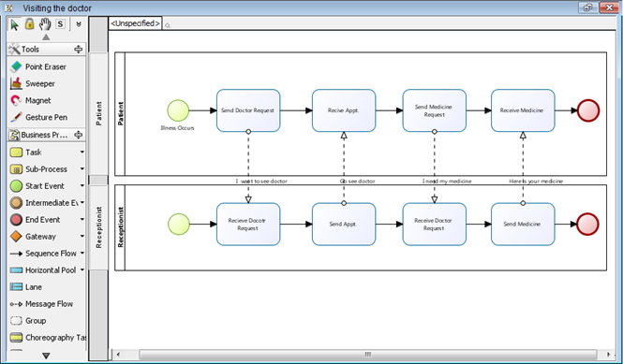Click the Unspecified diagram tab
The width and height of the screenshot is (623, 364).
pos(135,23)
